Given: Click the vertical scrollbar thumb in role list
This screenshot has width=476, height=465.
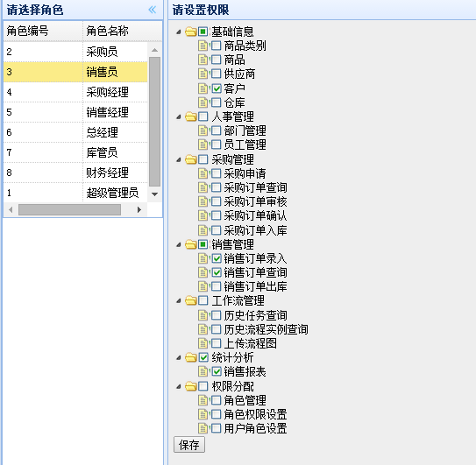Looking at the screenshot, I should 155,122.
